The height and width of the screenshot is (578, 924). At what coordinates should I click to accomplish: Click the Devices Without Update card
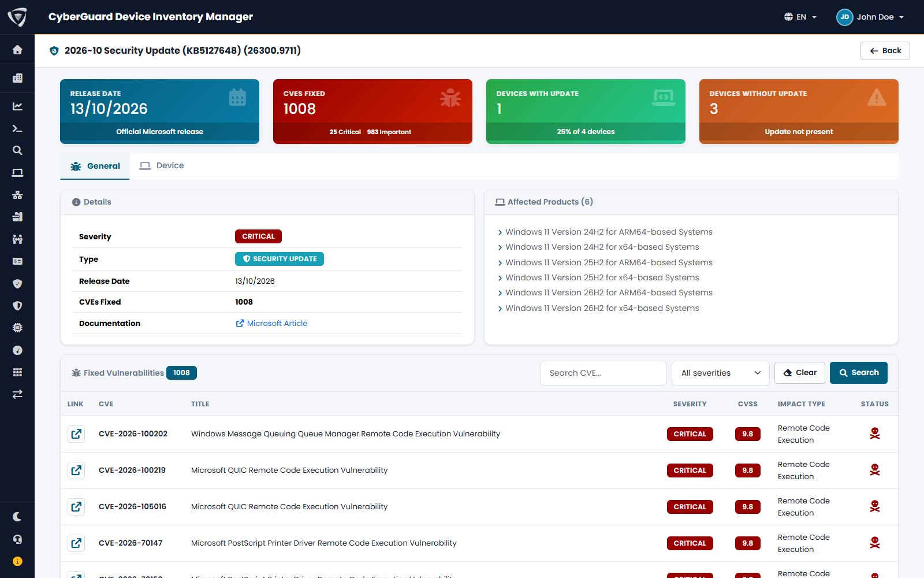[x=799, y=112]
